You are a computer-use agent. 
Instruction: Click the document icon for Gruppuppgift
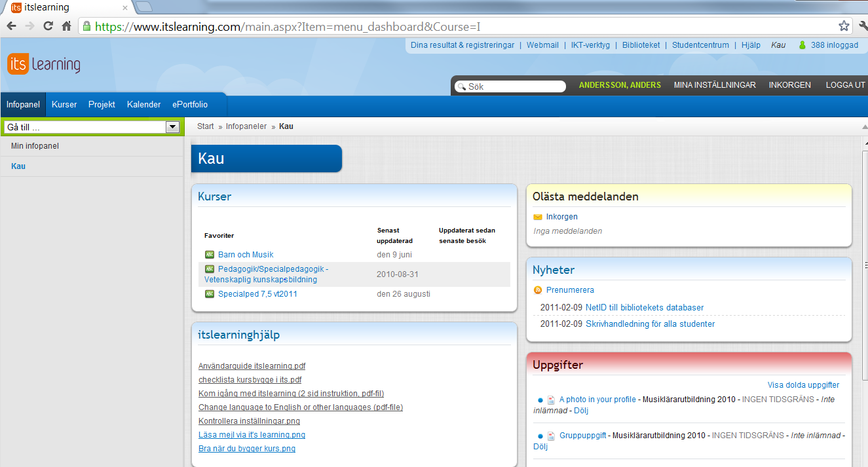tap(552, 436)
